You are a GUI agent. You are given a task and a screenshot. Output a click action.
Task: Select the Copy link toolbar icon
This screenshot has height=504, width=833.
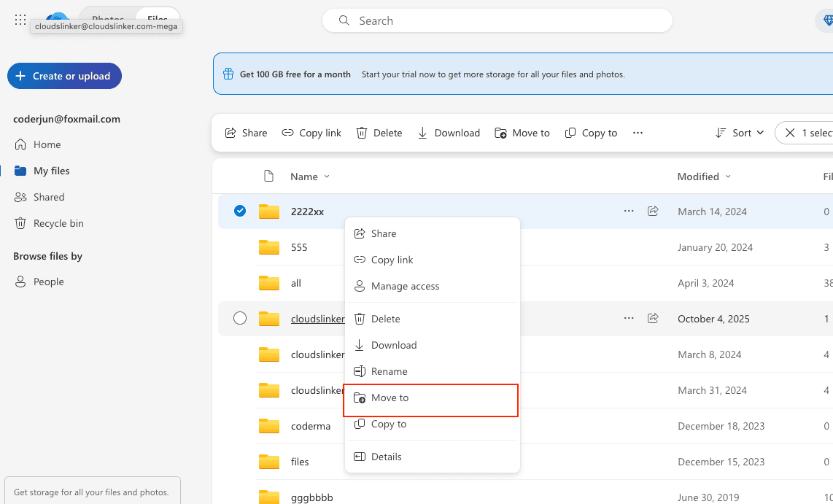(287, 133)
